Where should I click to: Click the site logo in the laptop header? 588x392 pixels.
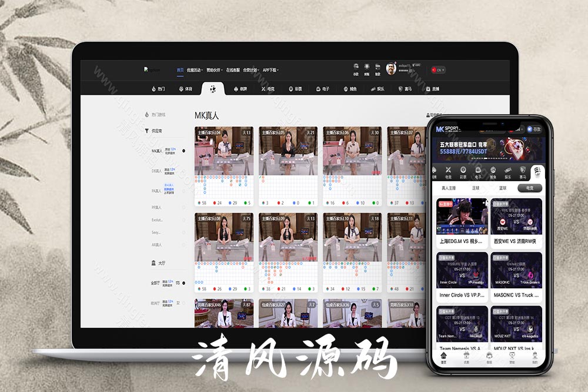[x=152, y=69]
